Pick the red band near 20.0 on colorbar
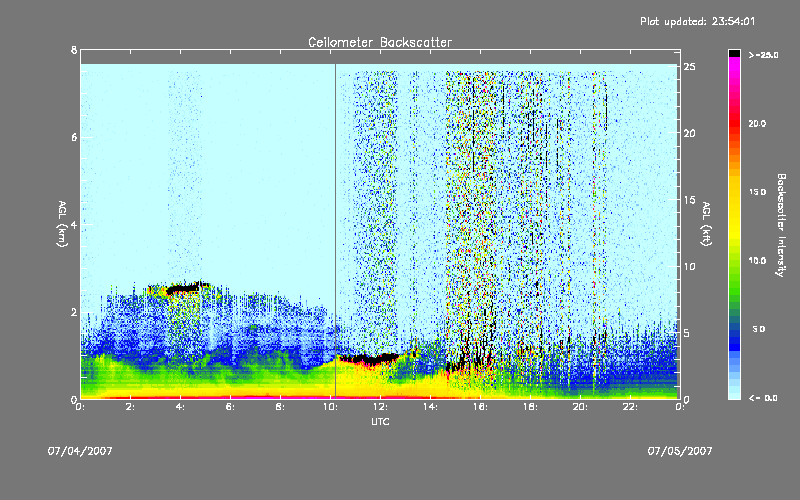The image size is (800, 500). (x=734, y=123)
